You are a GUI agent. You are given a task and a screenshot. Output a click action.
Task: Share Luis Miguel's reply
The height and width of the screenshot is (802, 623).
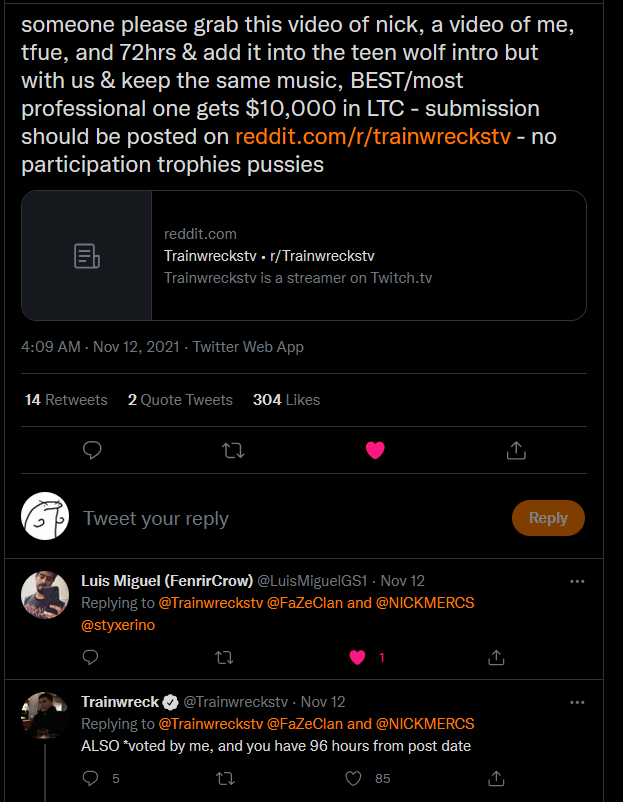495,657
